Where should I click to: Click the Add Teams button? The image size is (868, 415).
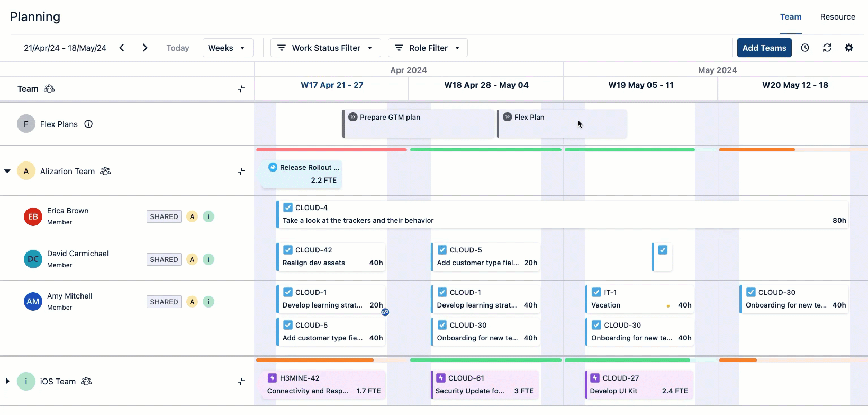coord(764,48)
